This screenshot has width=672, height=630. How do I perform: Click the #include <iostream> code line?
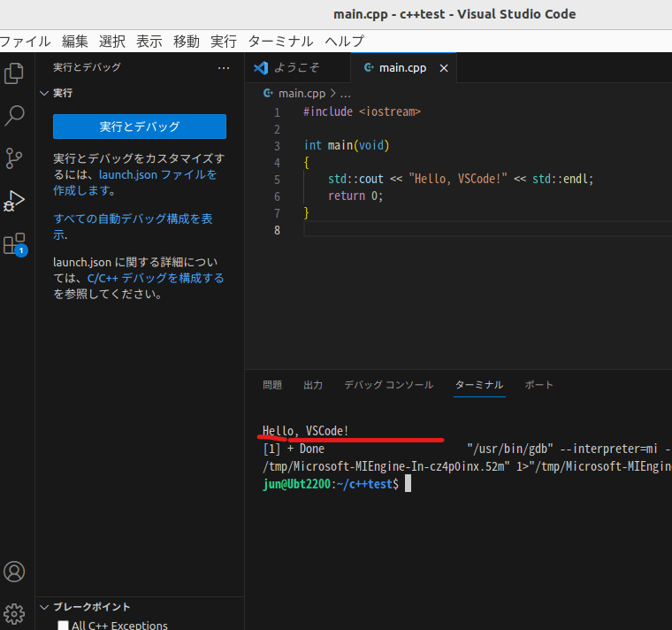click(x=363, y=112)
